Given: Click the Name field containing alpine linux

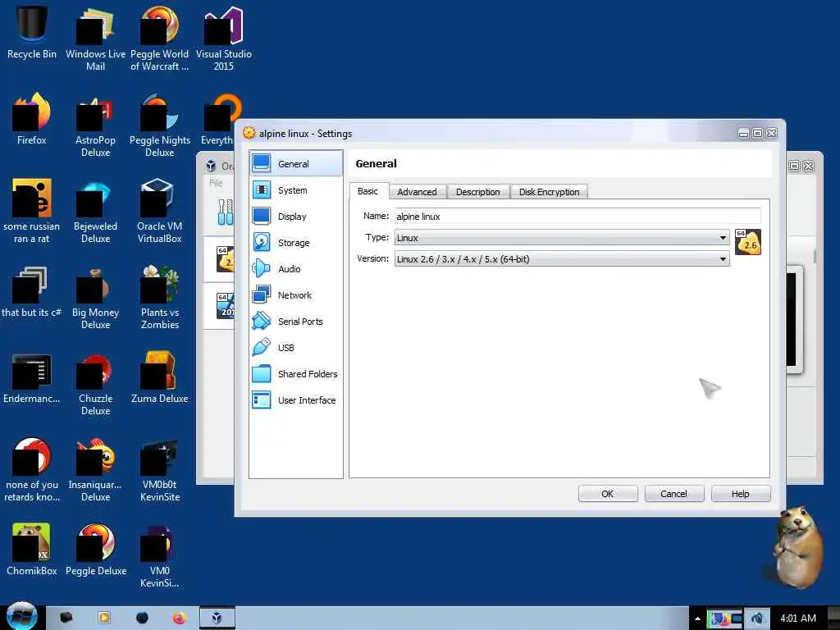Looking at the screenshot, I should click(577, 216).
